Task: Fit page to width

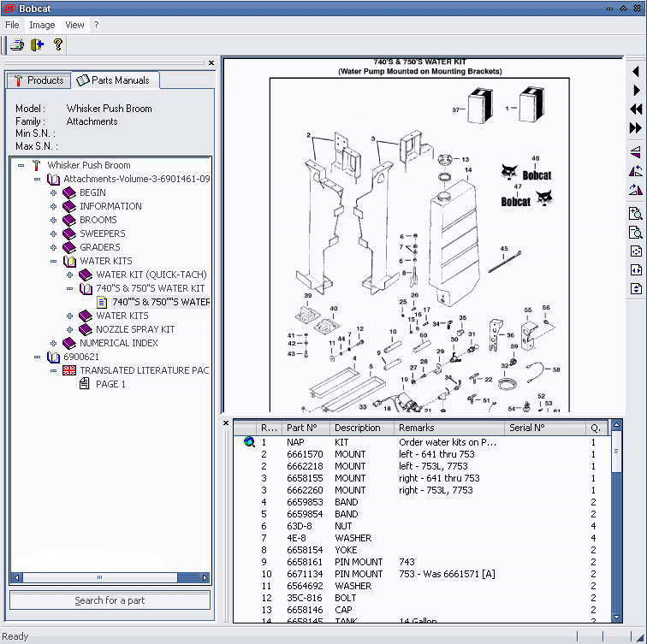Action: pos(636,270)
